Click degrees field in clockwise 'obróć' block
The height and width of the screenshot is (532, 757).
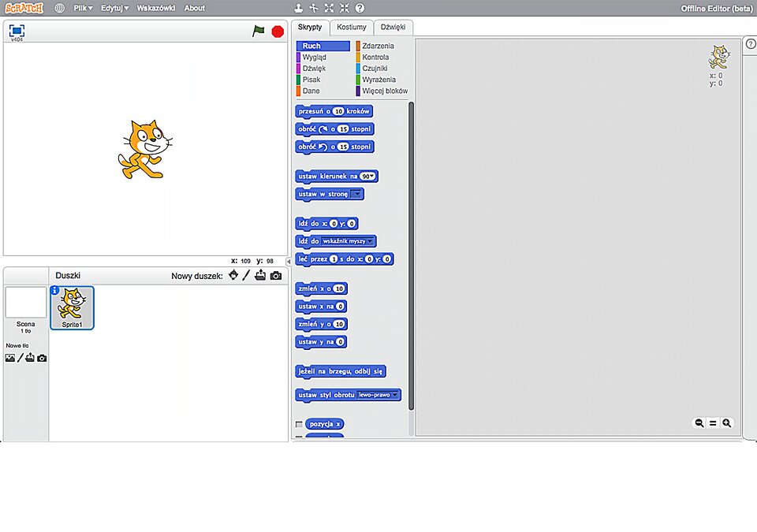coord(343,129)
